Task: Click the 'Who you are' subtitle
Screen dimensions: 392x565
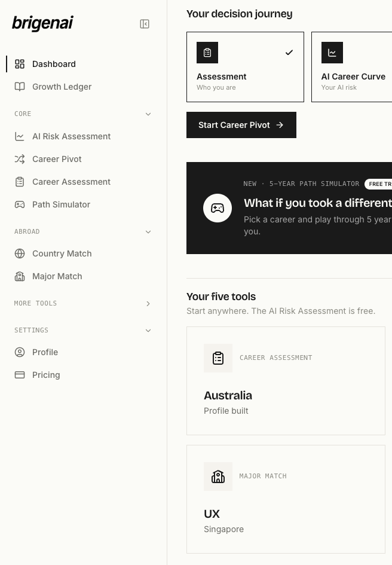Action: pos(216,87)
